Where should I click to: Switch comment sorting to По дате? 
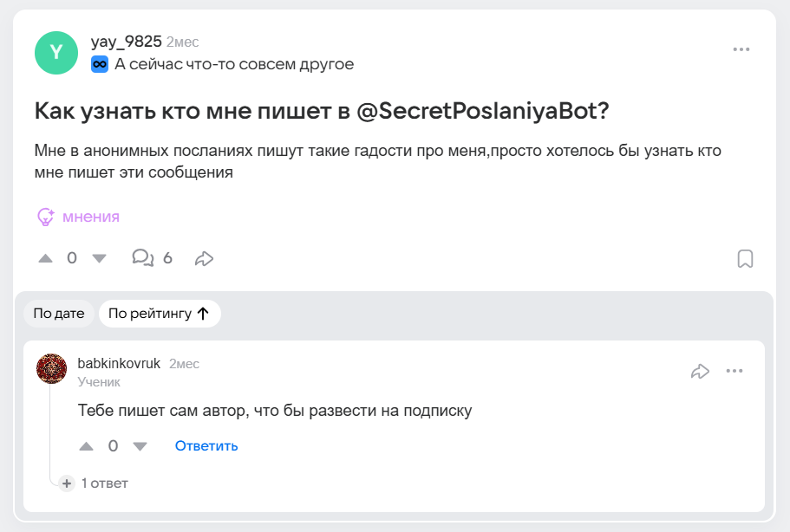pyautogui.click(x=58, y=313)
